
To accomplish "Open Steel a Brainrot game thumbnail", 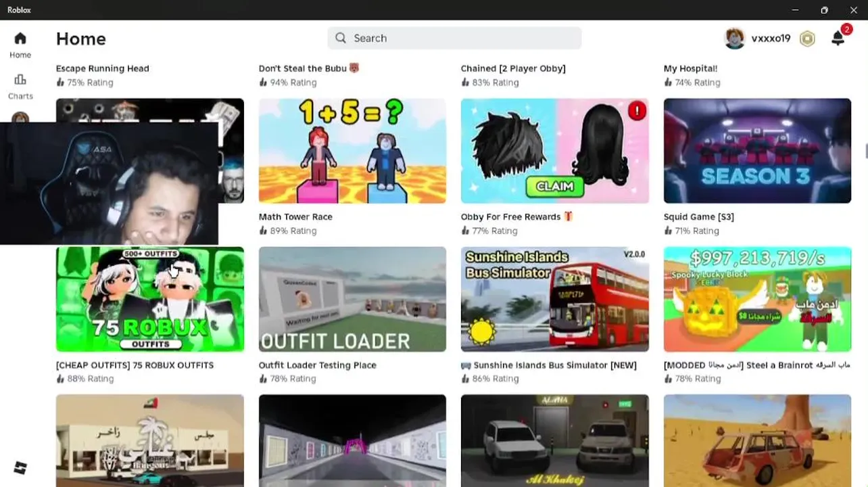I will pos(757,299).
